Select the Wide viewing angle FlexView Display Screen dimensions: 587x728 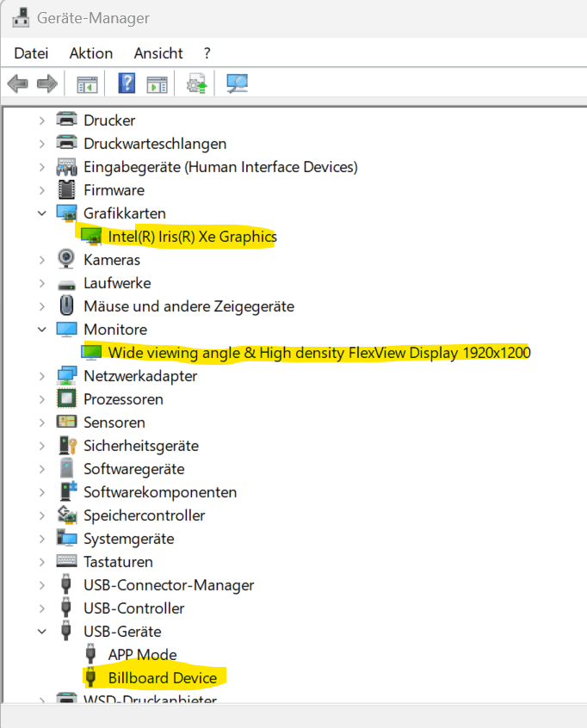pyautogui.click(x=319, y=353)
